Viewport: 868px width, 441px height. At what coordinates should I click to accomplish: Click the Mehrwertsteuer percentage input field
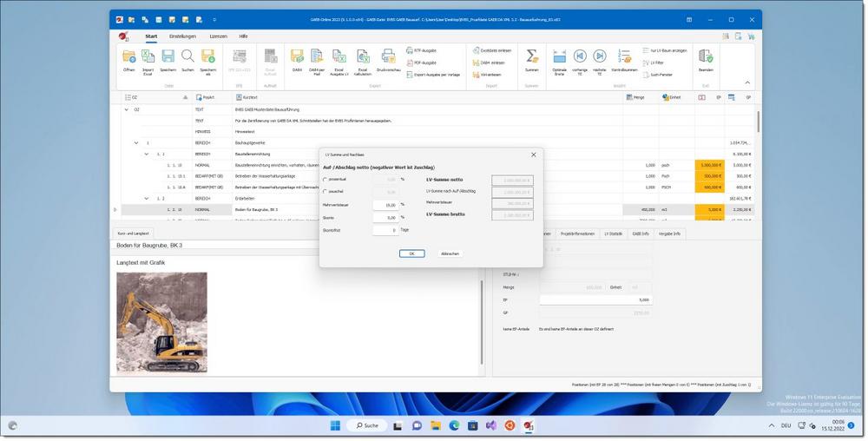(385, 205)
